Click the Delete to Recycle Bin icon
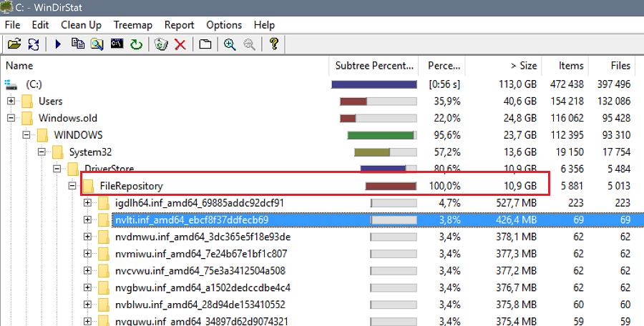The image size is (644, 326). pos(161,44)
